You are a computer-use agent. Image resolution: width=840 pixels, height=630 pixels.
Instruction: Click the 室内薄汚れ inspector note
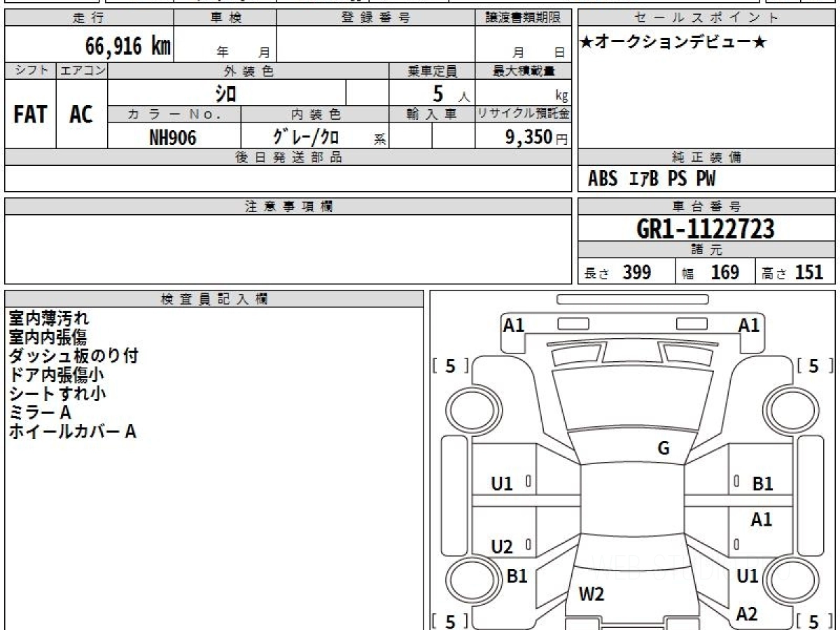pos(49,319)
